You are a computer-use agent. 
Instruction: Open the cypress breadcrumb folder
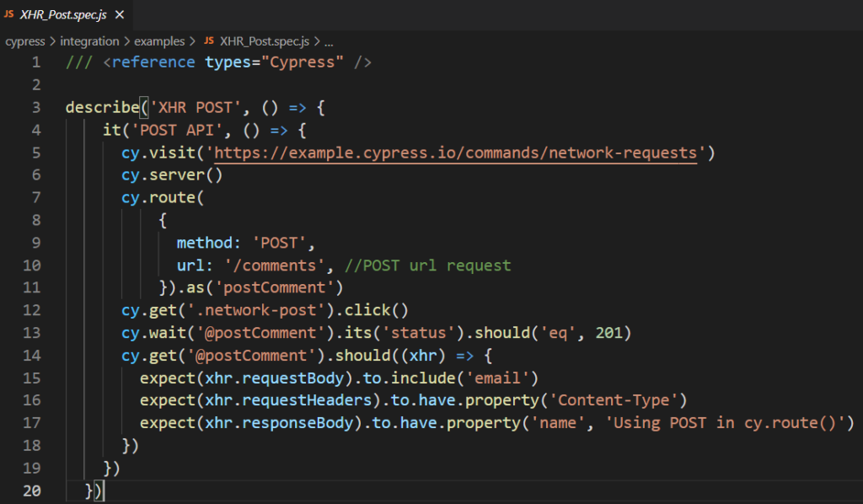coord(24,41)
